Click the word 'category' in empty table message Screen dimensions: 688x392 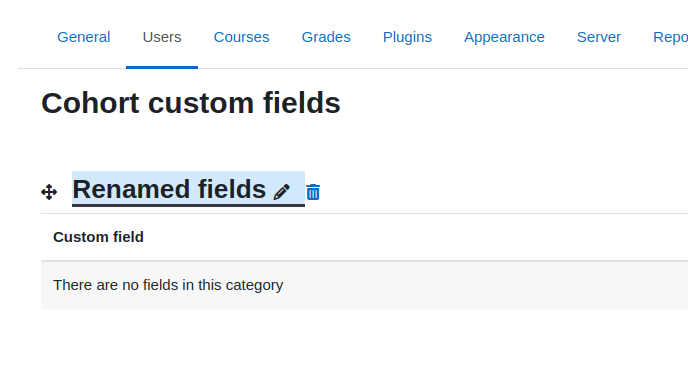coord(254,286)
